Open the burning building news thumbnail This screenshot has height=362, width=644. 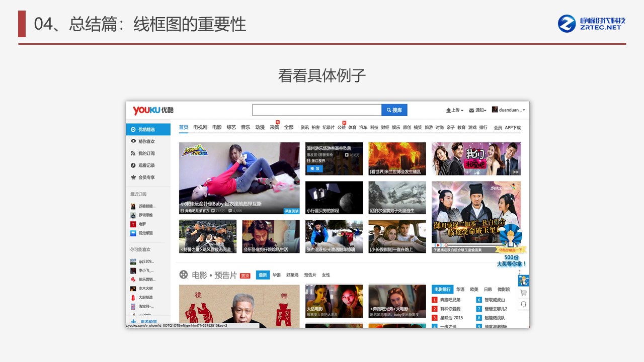[x=397, y=158]
